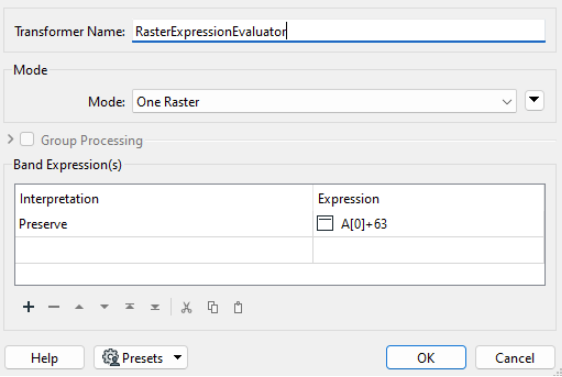Image resolution: width=562 pixels, height=377 pixels.
Task: Cancel the transformer parameters dialog
Action: pyautogui.click(x=515, y=357)
